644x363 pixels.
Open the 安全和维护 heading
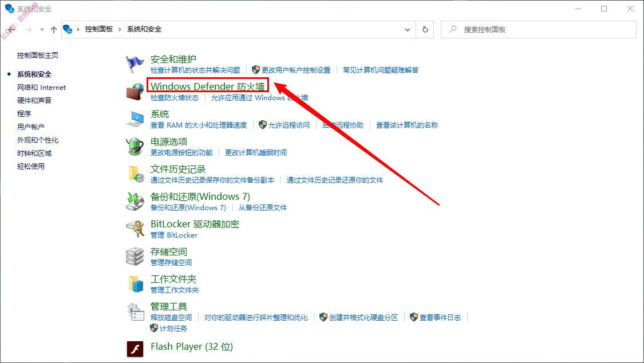[x=173, y=59]
